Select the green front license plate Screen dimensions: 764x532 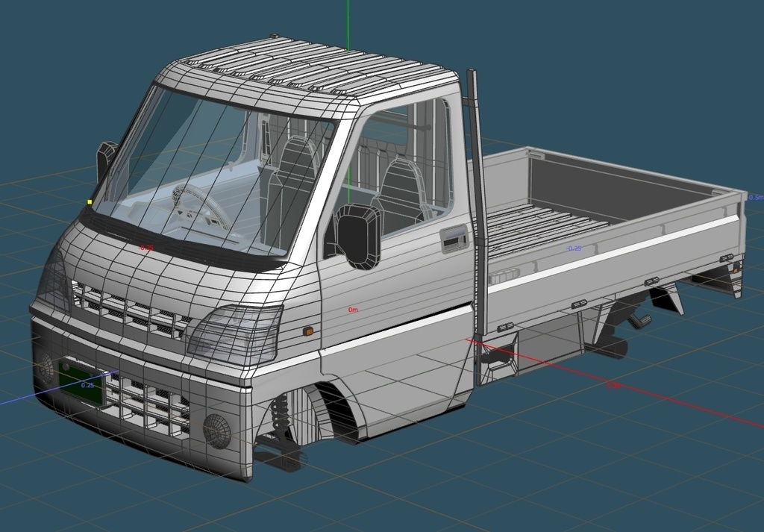(81, 384)
